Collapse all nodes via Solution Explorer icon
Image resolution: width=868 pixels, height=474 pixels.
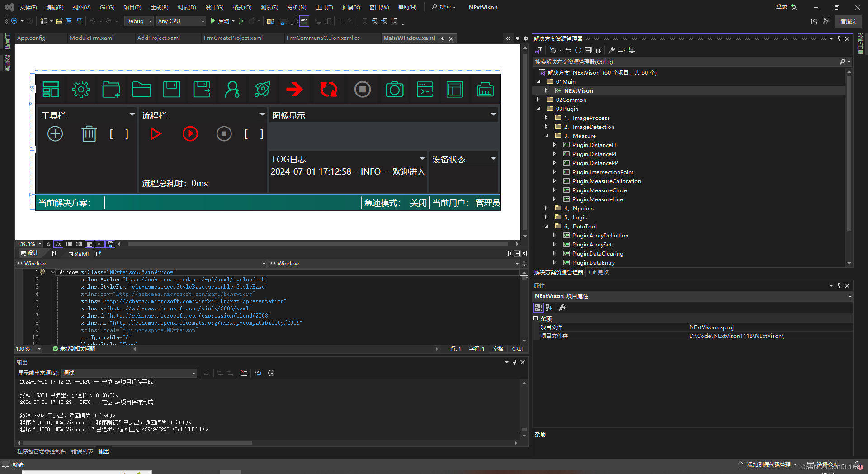(588, 50)
